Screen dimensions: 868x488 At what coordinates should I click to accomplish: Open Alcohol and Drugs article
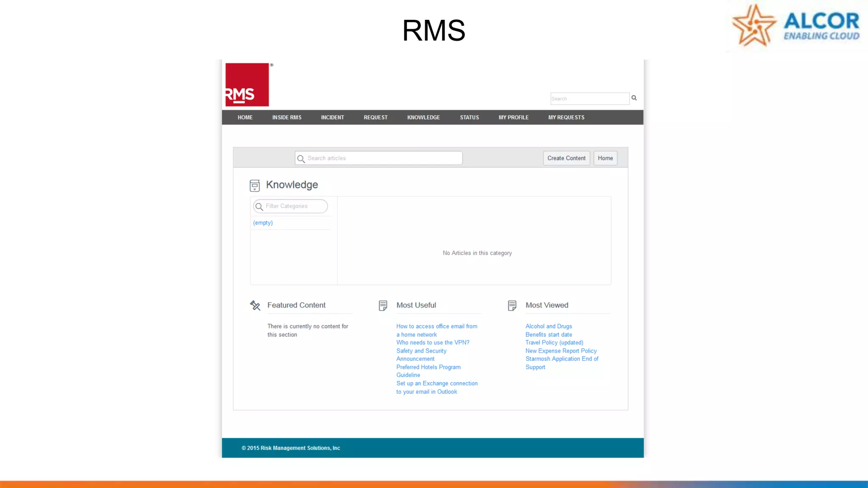(x=548, y=326)
